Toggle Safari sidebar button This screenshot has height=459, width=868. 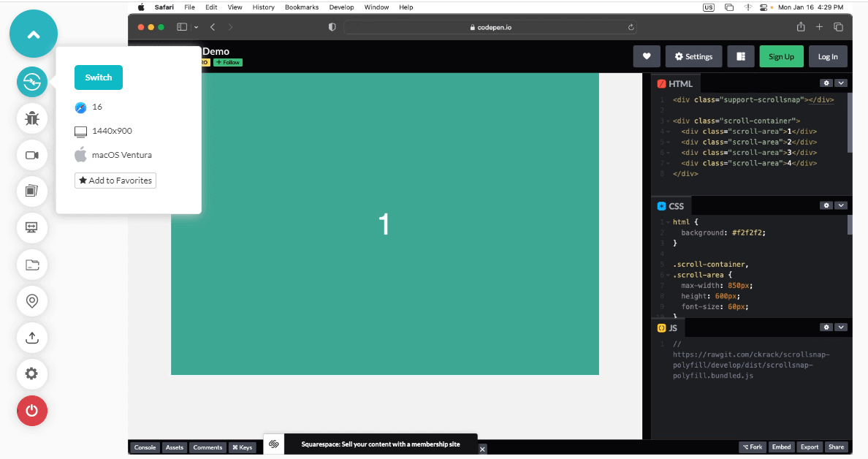click(182, 27)
